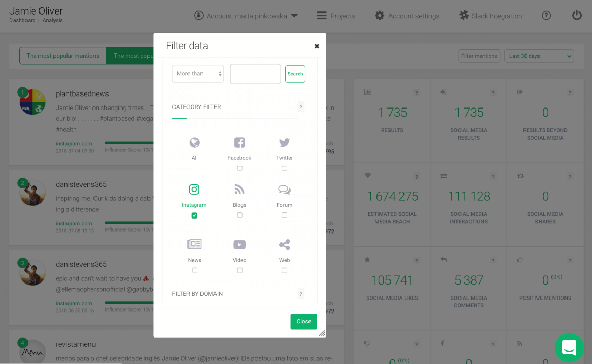Click the revistamenu avatar thumbnail
Viewport: 592px width, 364px height.
tap(33, 352)
